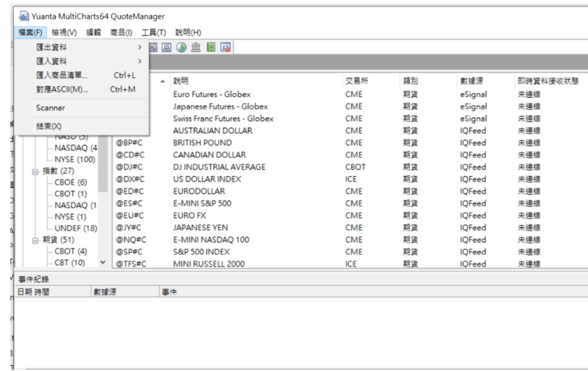588x371 pixels.
Task: Click the 日期 時間 event log column header
Action: coord(53,292)
